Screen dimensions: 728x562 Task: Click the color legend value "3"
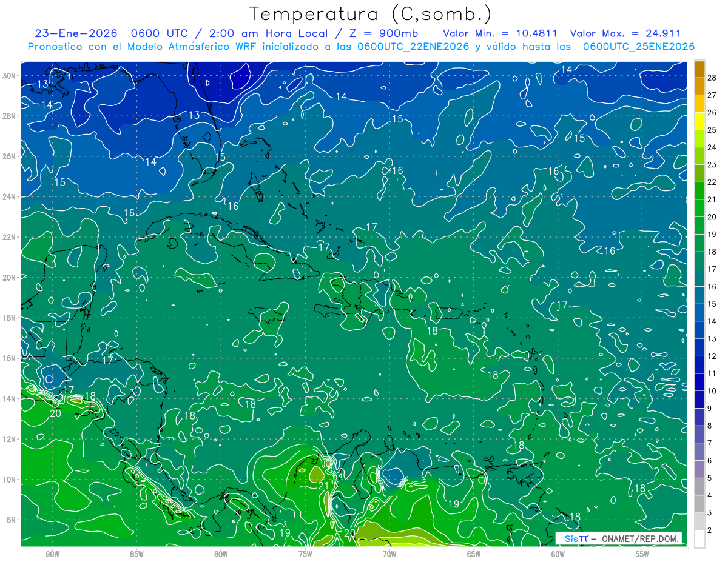710,513
